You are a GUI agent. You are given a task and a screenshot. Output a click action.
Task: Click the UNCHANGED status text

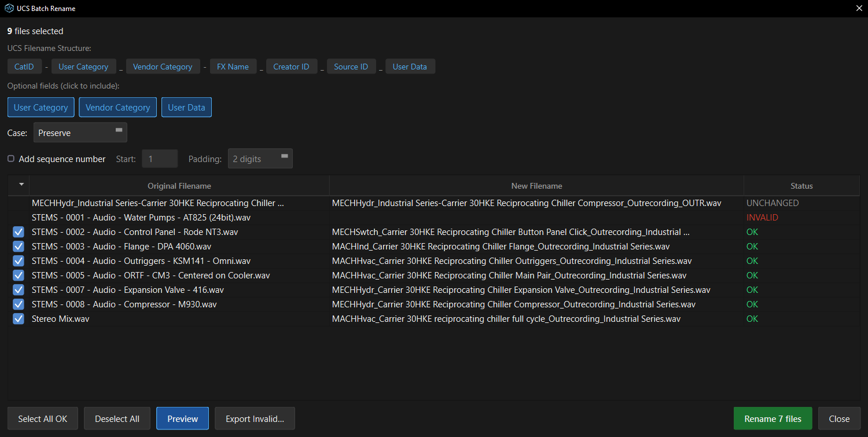pyautogui.click(x=773, y=203)
